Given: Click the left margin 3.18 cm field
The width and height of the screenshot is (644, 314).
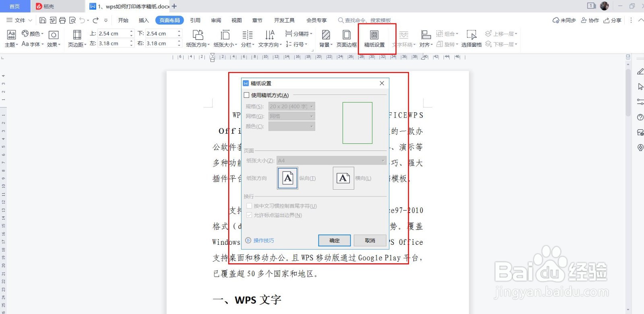Looking at the screenshot, I should tap(113, 43).
